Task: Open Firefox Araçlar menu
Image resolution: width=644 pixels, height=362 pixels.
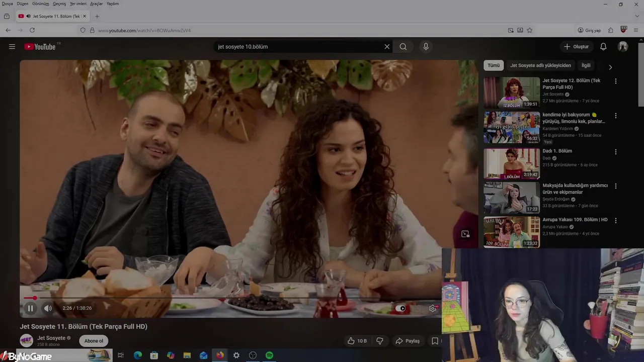Action: coord(96,4)
